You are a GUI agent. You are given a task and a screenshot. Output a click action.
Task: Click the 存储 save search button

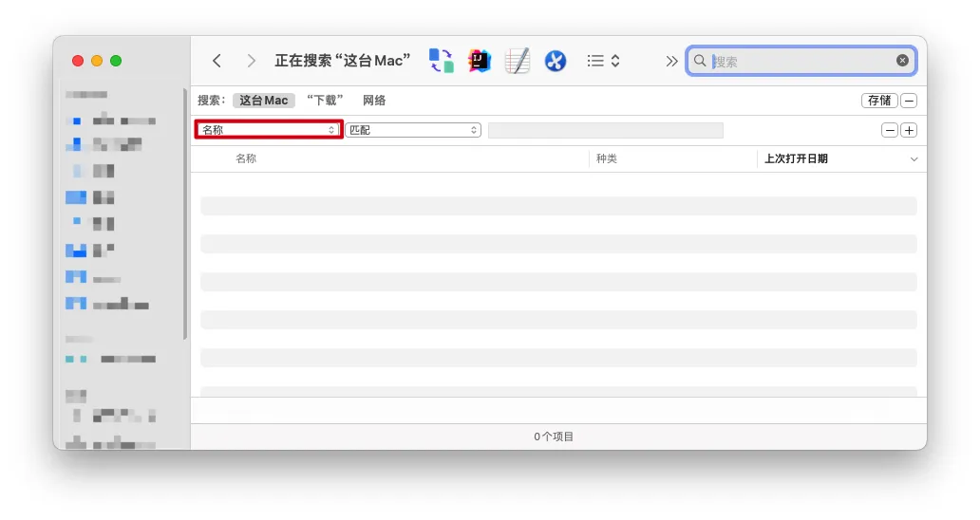coord(878,101)
